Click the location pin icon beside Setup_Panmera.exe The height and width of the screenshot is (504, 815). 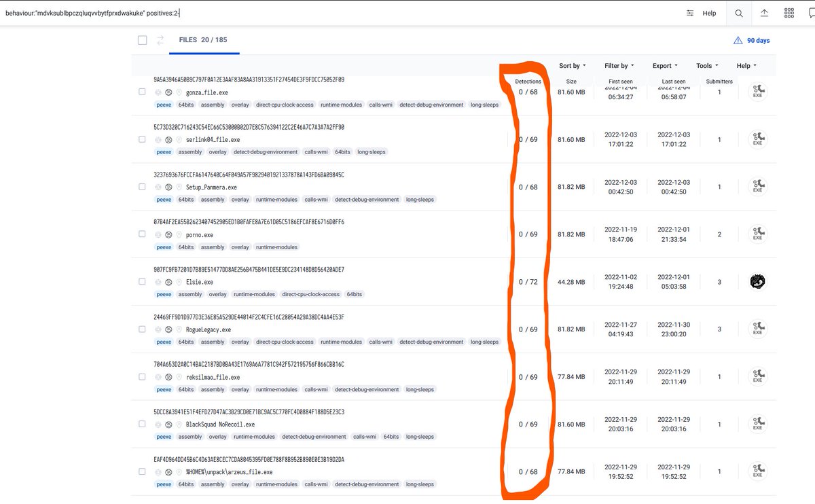(x=179, y=187)
